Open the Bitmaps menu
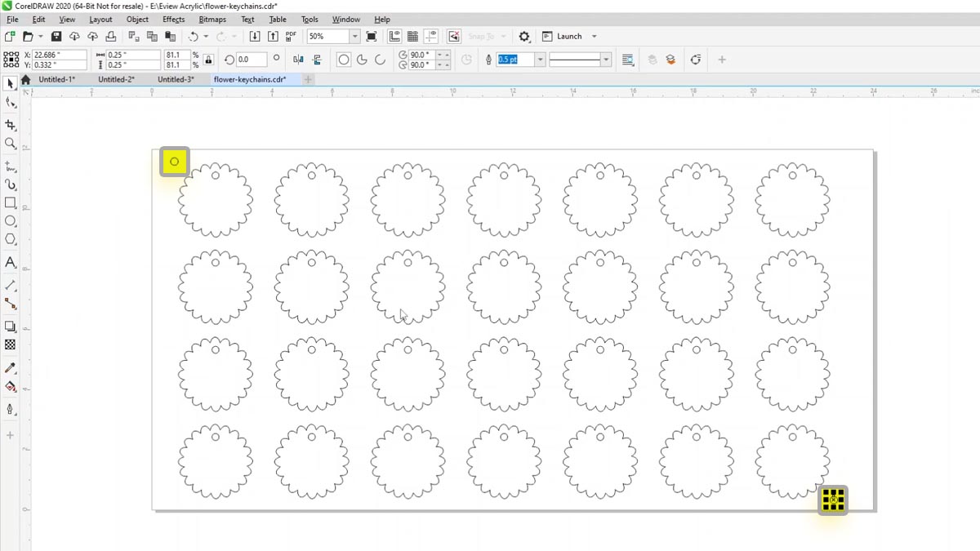Viewport: 980px width, 551px height. (x=212, y=19)
